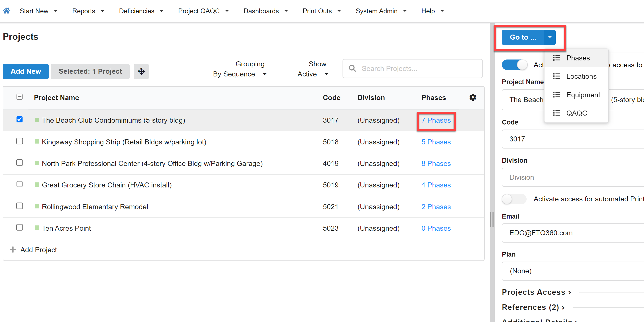Image resolution: width=644 pixels, height=322 pixels.
Task: Click the move/reorder arrows icon button
Action: pos(141,71)
